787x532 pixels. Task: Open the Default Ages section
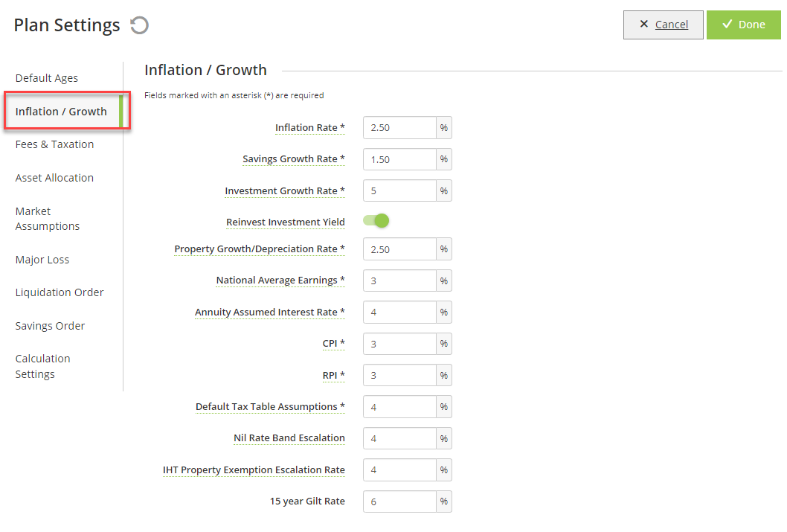click(x=47, y=78)
